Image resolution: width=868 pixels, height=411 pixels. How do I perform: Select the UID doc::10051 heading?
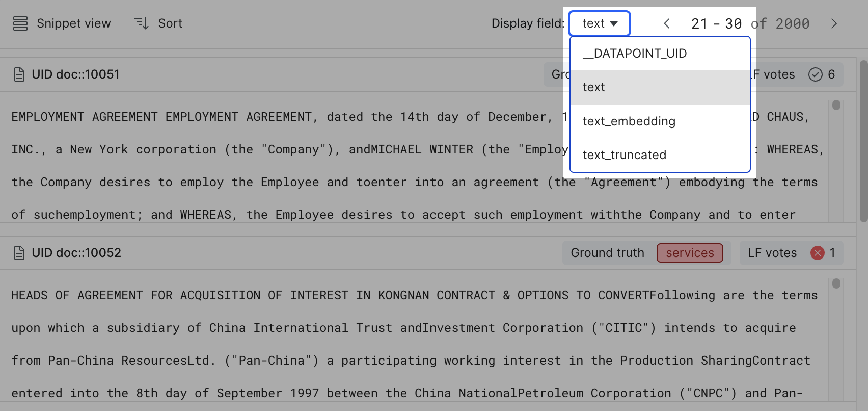click(76, 74)
